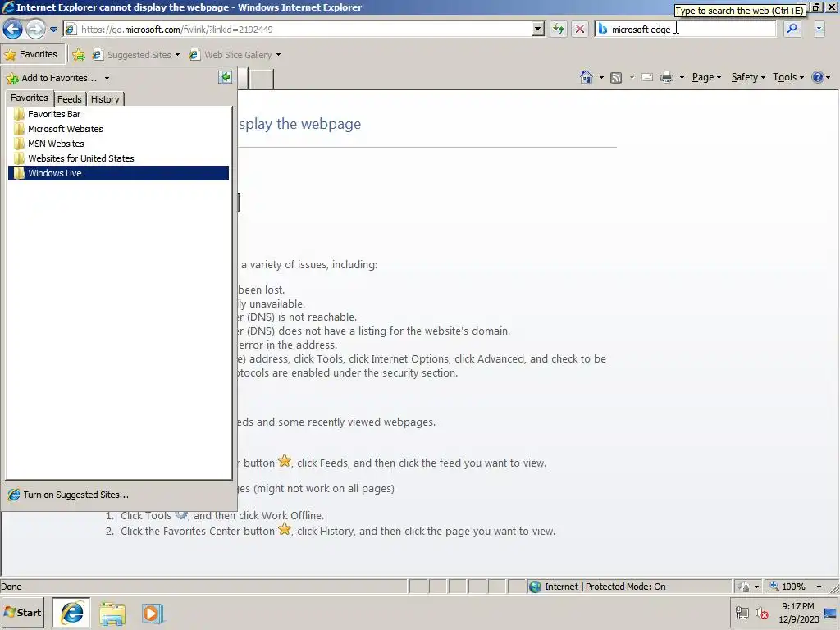
Task: Click the Refresh page button
Action: click(x=558, y=30)
